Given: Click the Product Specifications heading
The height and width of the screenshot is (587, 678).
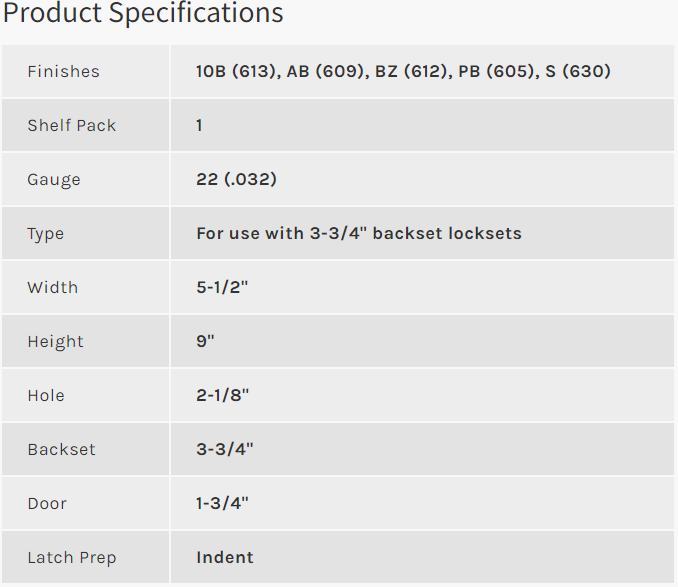Looking at the screenshot, I should tap(143, 13).
